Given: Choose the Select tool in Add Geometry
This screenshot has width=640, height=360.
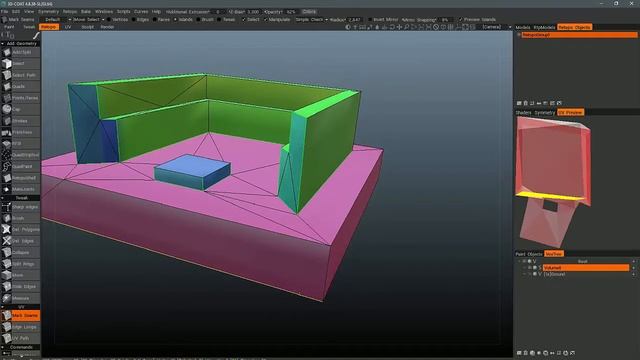Looking at the screenshot, I should 20,64.
